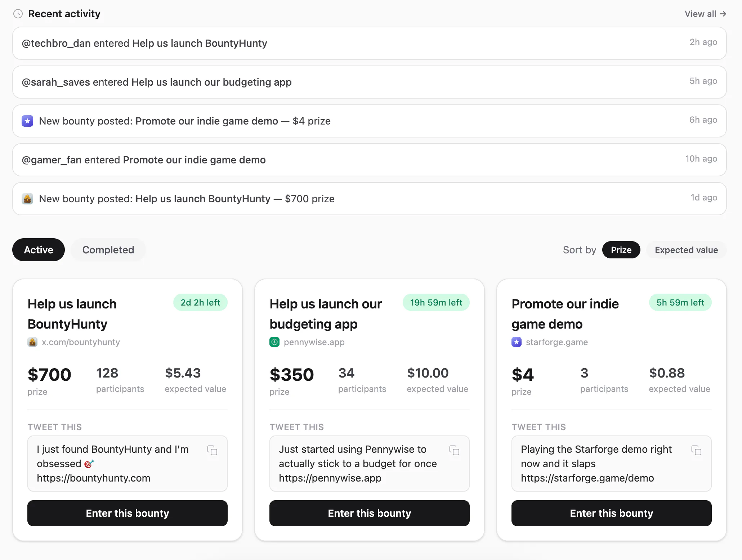Open @techbro_dan entered activity row

(x=370, y=43)
